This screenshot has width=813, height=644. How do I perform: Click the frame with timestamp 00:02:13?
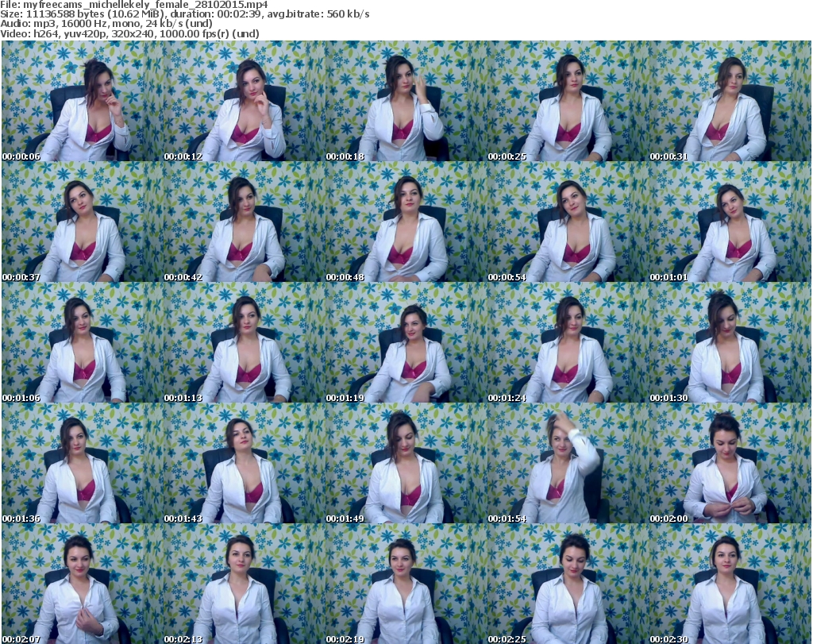coord(245,584)
